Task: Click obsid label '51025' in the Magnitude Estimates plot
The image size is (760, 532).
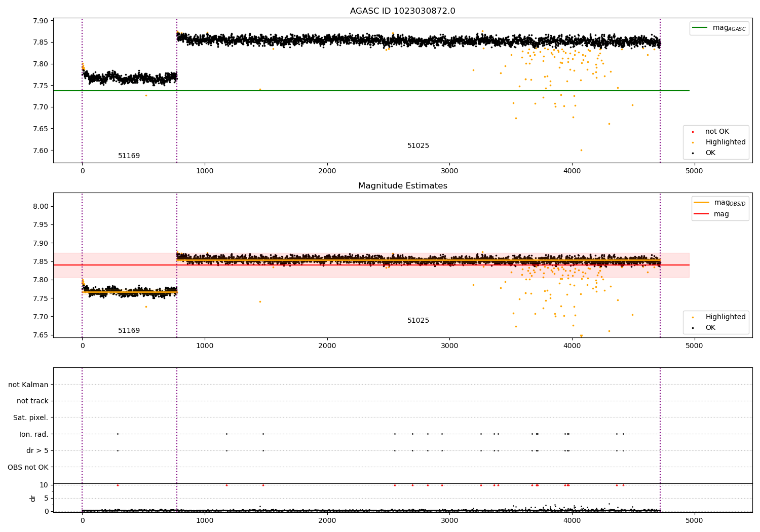Action: pyautogui.click(x=418, y=321)
